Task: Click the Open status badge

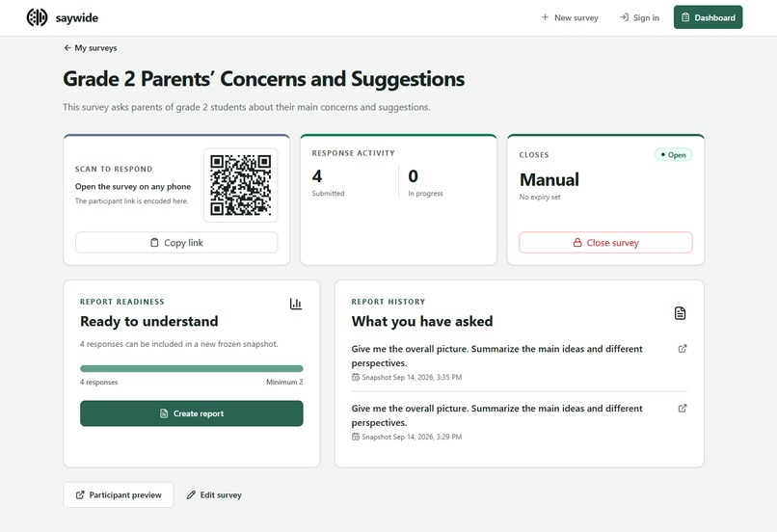Action: tap(674, 154)
